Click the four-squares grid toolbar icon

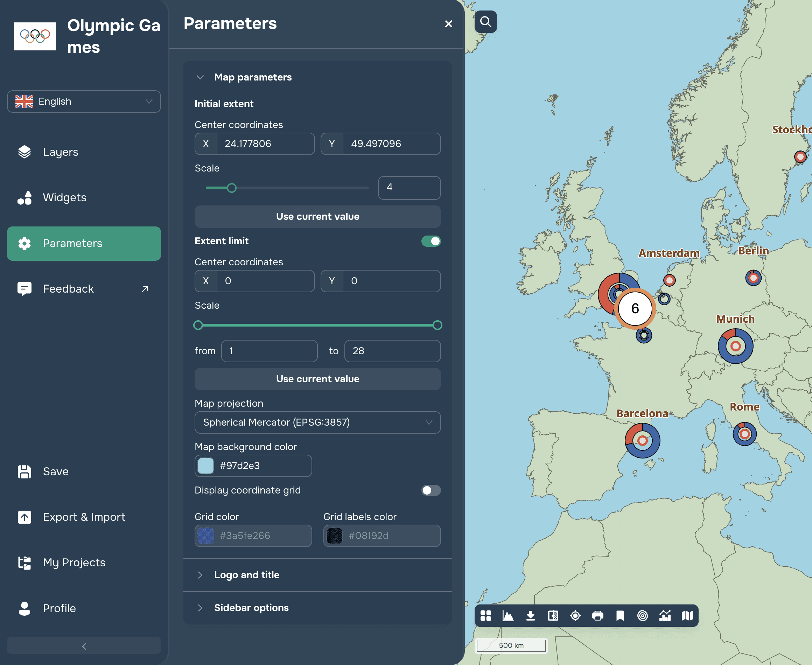click(486, 616)
